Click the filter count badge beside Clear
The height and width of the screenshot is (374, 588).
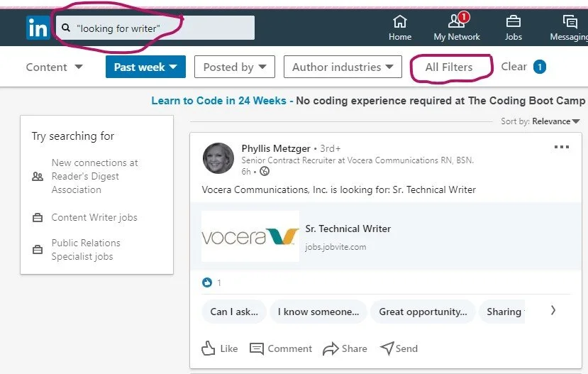click(540, 67)
